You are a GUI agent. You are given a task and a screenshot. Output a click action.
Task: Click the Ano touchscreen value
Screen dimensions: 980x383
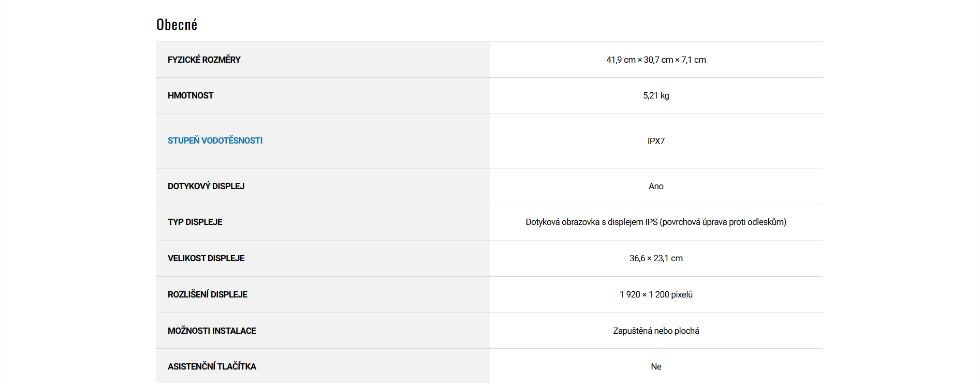pyautogui.click(x=656, y=186)
